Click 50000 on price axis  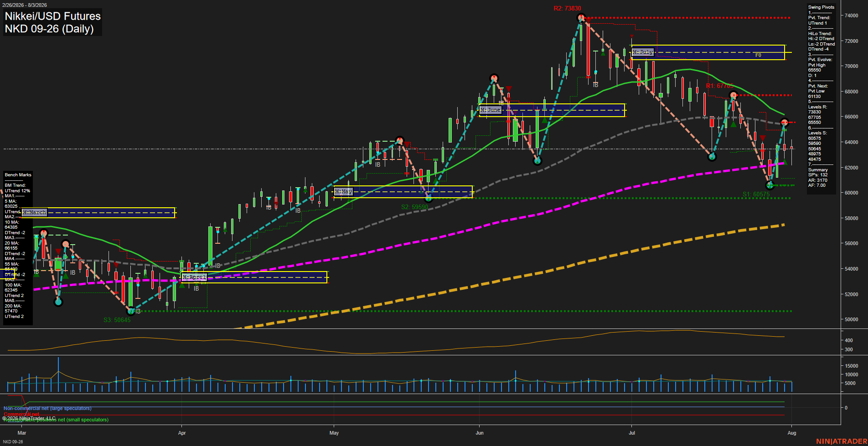(x=852, y=319)
